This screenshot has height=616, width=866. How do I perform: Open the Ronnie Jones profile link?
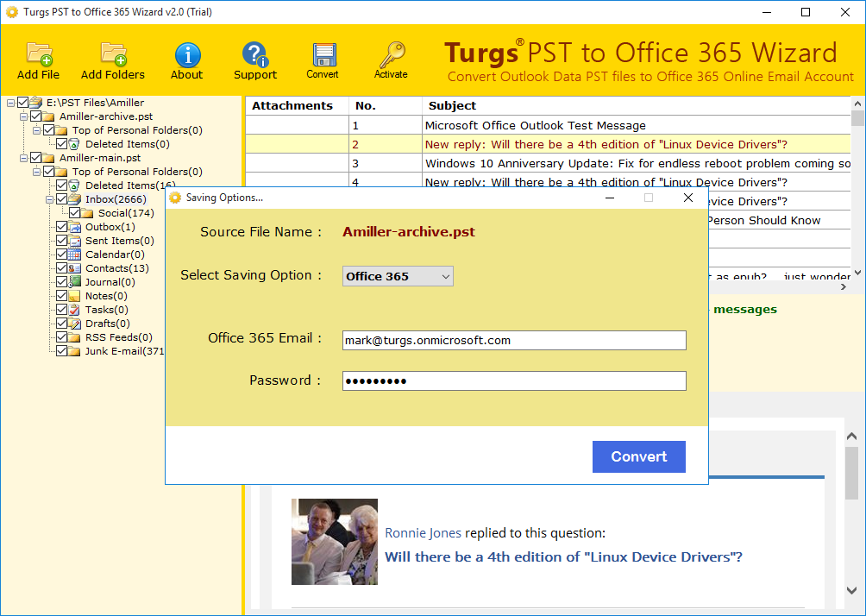[423, 533]
